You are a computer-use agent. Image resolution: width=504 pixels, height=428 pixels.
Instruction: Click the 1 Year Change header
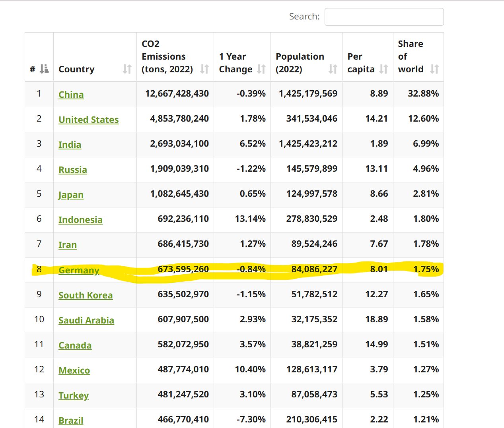[235, 63]
